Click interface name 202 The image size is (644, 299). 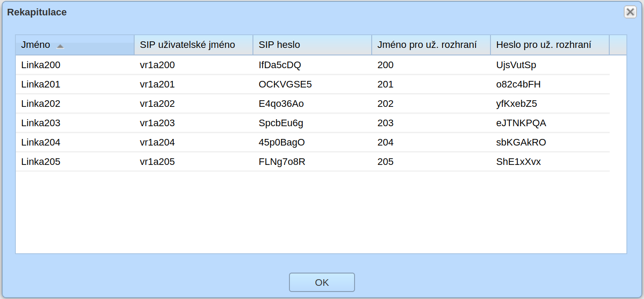pos(386,104)
